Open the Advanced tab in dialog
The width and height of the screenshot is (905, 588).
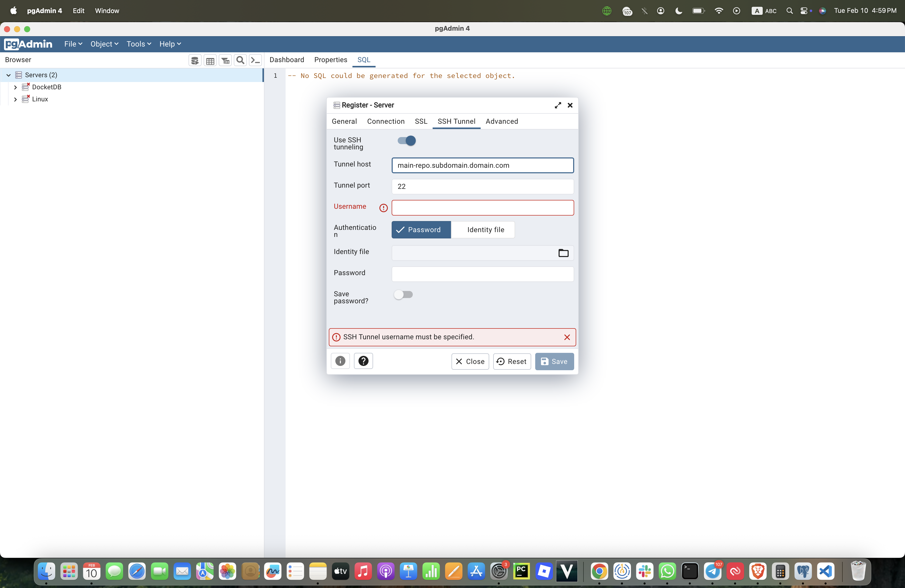point(501,121)
